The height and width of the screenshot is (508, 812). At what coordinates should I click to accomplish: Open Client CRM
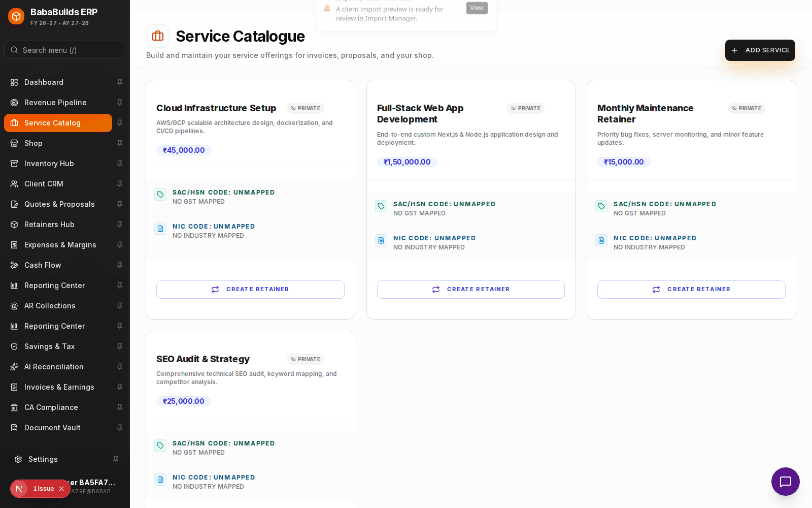(x=58, y=184)
